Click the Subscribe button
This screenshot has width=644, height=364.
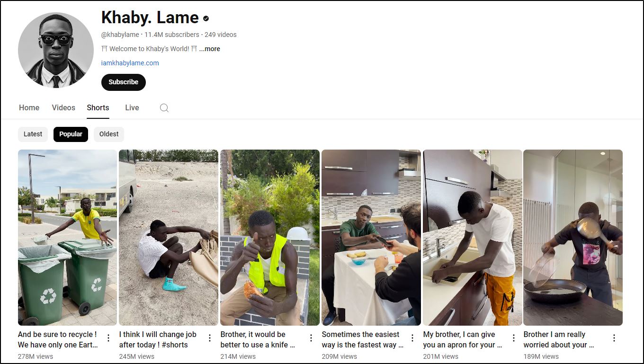[x=124, y=82]
